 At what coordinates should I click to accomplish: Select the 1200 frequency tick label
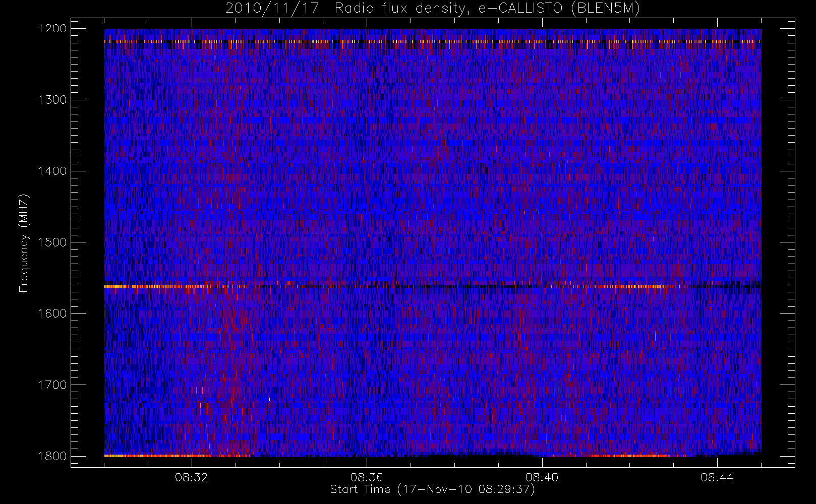52,29
